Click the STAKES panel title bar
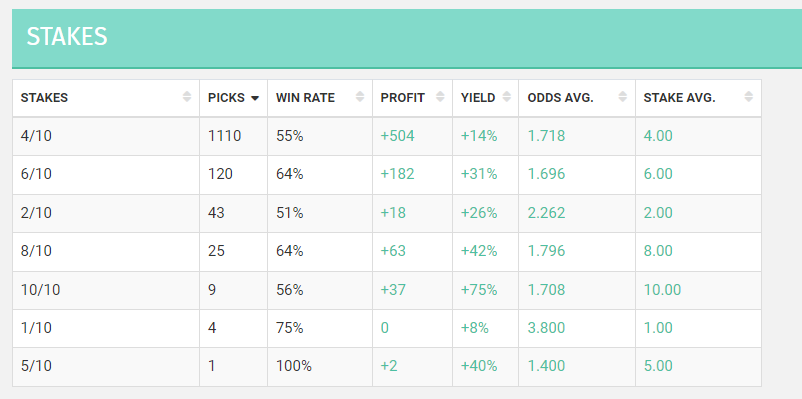The height and width of the screenshot is (399, 802). pyautogui.click(x=407, y=38)
